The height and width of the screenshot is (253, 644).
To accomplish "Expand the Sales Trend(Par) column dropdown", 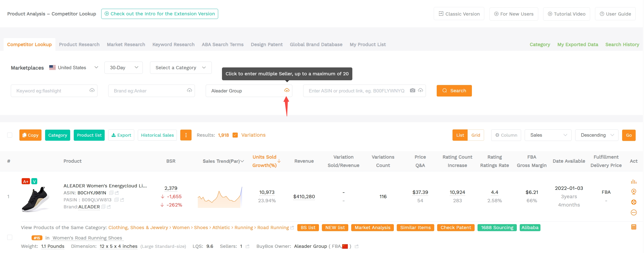I will point(242,161).
